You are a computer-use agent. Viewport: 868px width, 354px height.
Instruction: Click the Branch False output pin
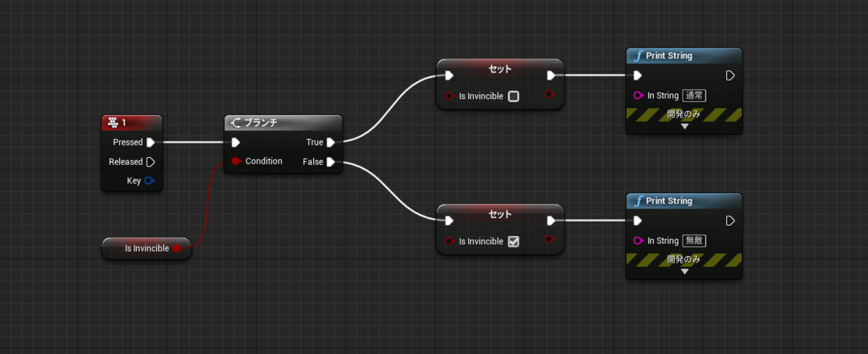pyautogui.click(x=331, y=161)
